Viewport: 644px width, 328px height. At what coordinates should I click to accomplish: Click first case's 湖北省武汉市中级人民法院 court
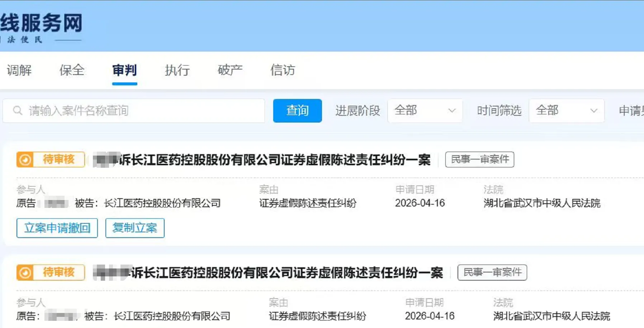[542, 203]
